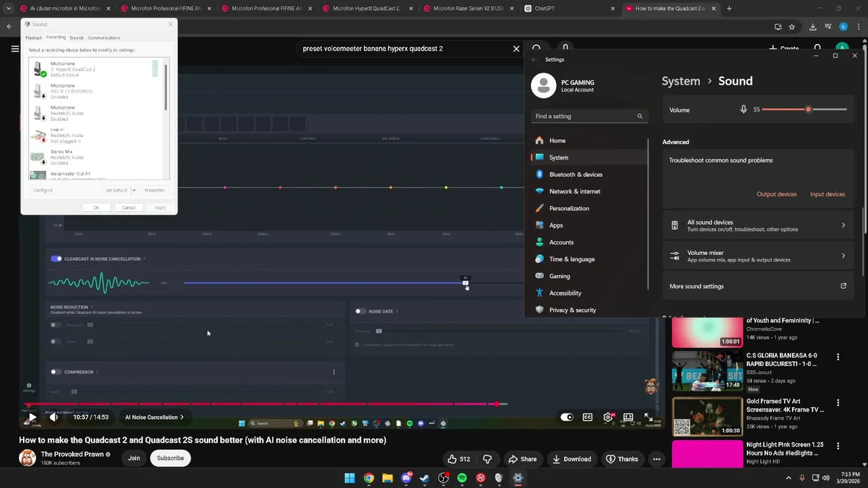Seek on the red video progress bar
868x488 pixels.
(x=264, y=404)
